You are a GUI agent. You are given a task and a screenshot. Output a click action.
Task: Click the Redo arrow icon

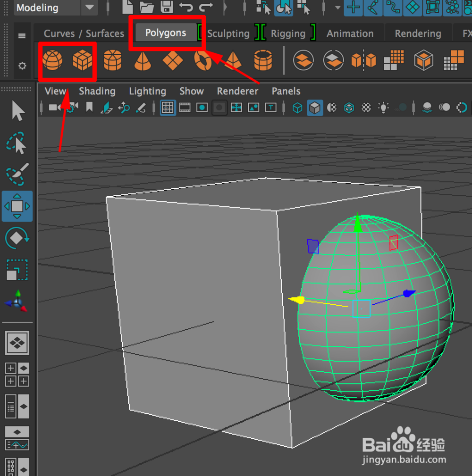tap(206, 7)
